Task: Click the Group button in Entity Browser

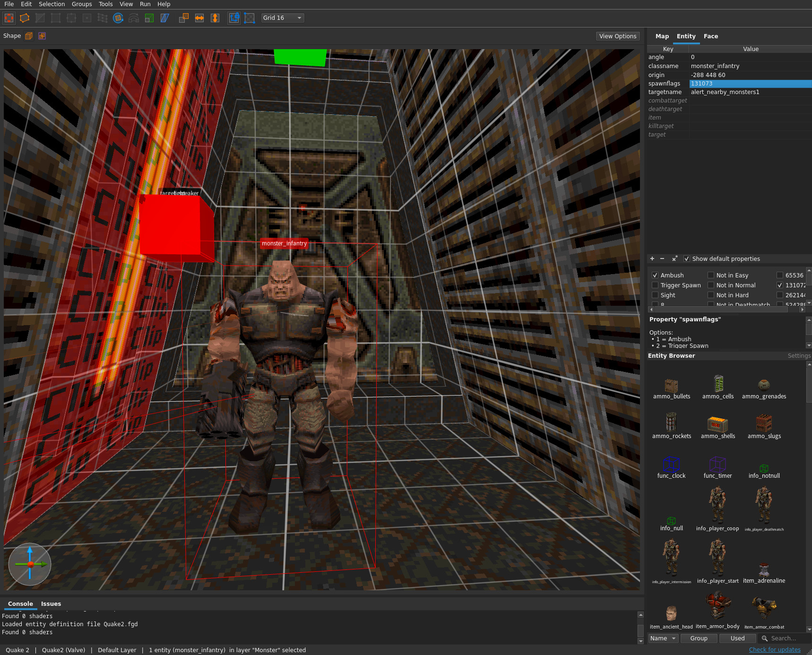Action: point(699,638)
